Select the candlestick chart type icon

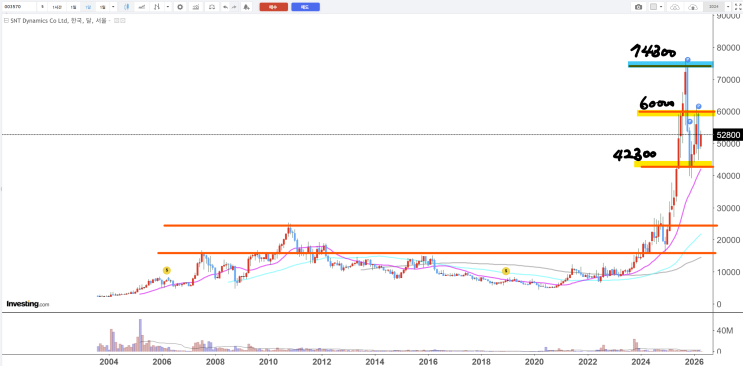(x=127, y=7)
